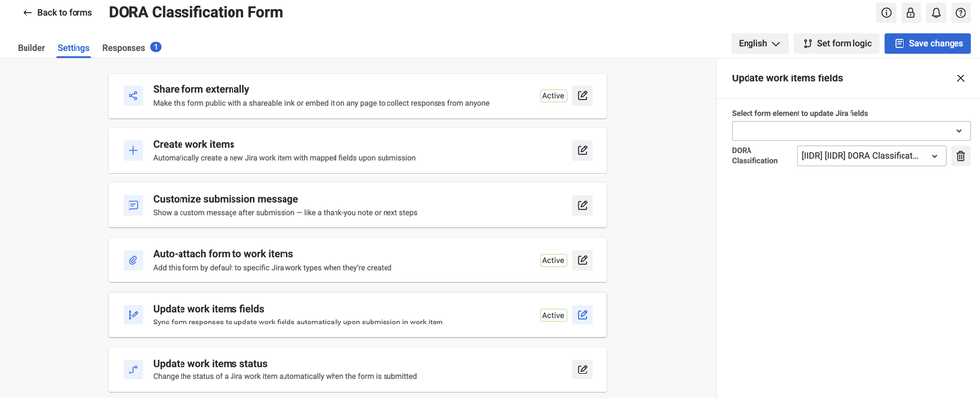The width and height of the screenshot is (980, 398).
Task: Go Back to forms
Action: (x=57, y=13)
